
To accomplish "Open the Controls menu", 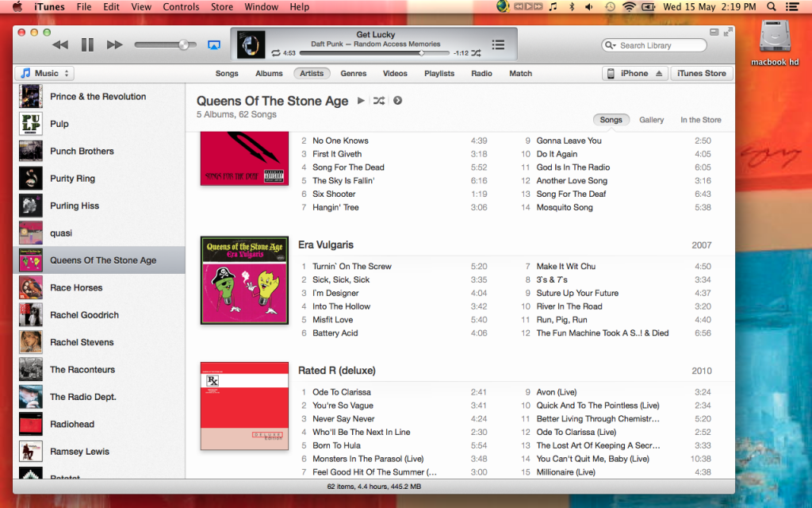I will coord(181,6).
